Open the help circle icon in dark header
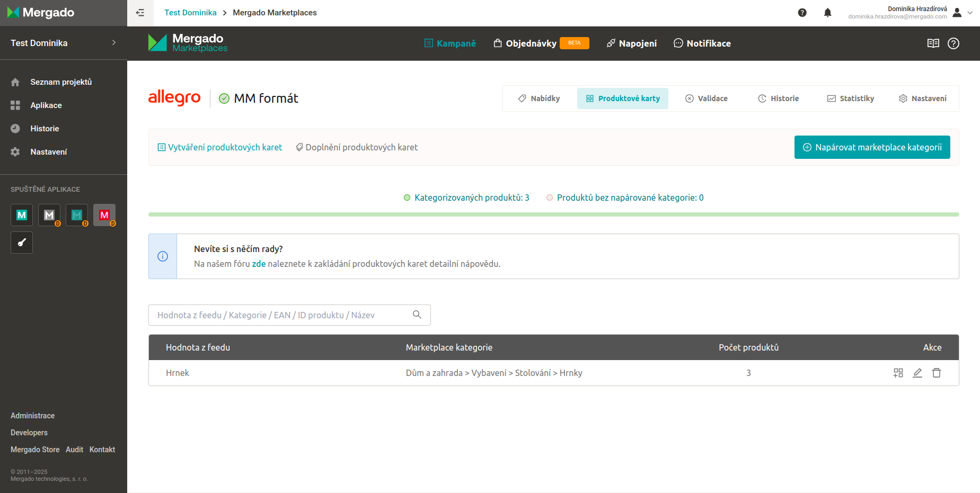 click(x=953, y=43)
